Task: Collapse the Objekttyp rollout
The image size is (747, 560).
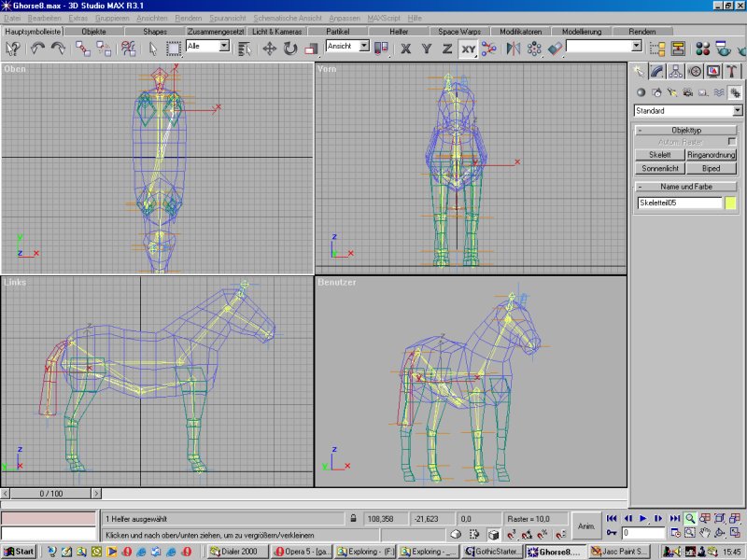Action: (x=686, y=130)
